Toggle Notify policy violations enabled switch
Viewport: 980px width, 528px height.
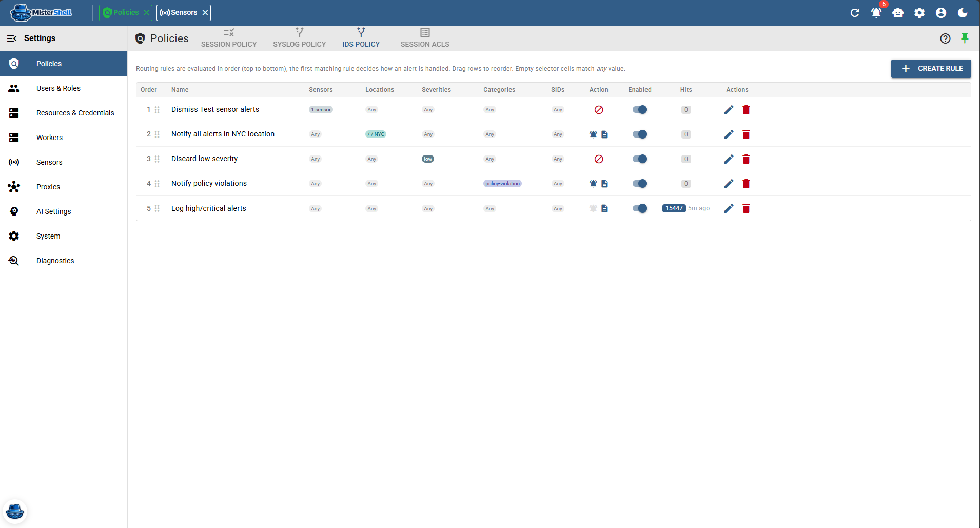[x=640, y=184]
